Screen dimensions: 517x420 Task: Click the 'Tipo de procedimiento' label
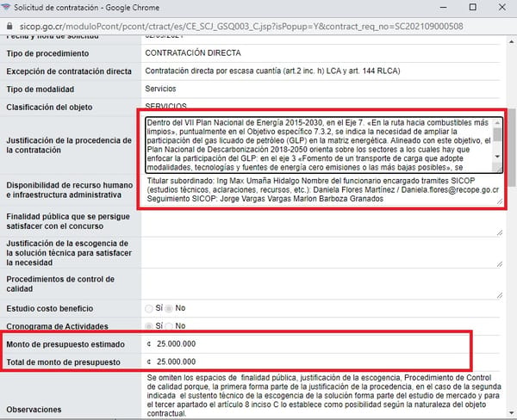pos(47,53)
